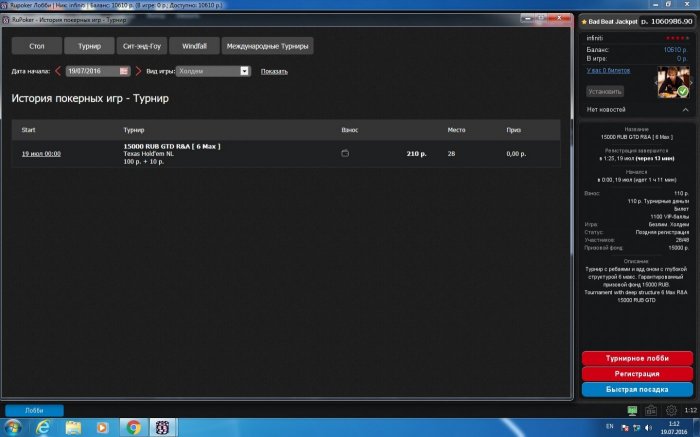Click the blue Быстрая посадка button
Viewport: 700px width, 437px height.
[637, 389]
